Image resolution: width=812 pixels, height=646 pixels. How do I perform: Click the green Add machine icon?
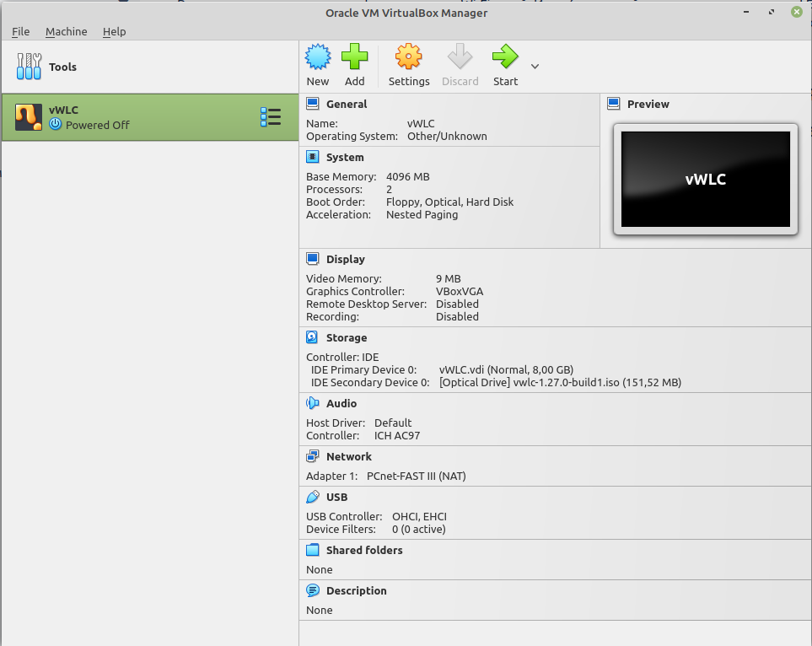click(355, 57)
